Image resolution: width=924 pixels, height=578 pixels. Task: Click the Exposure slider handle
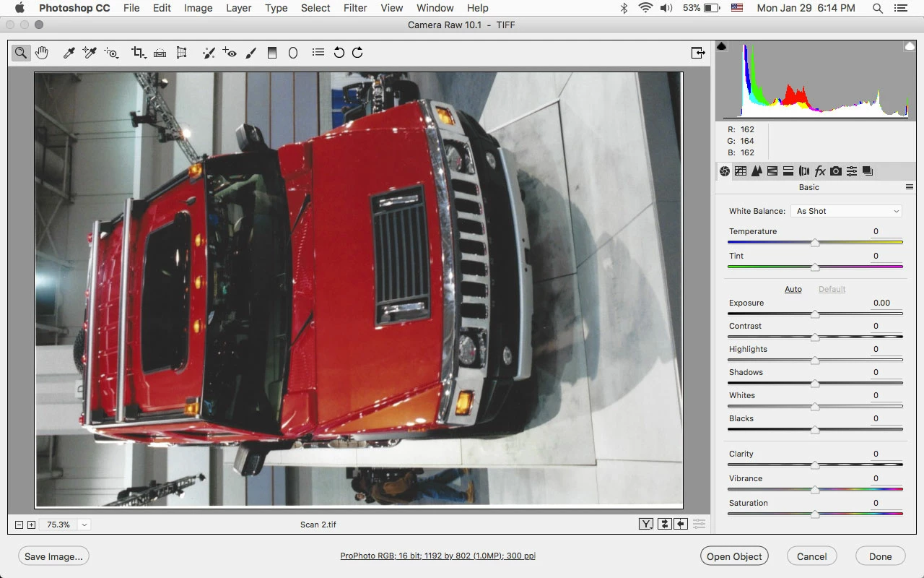(815, 314)
